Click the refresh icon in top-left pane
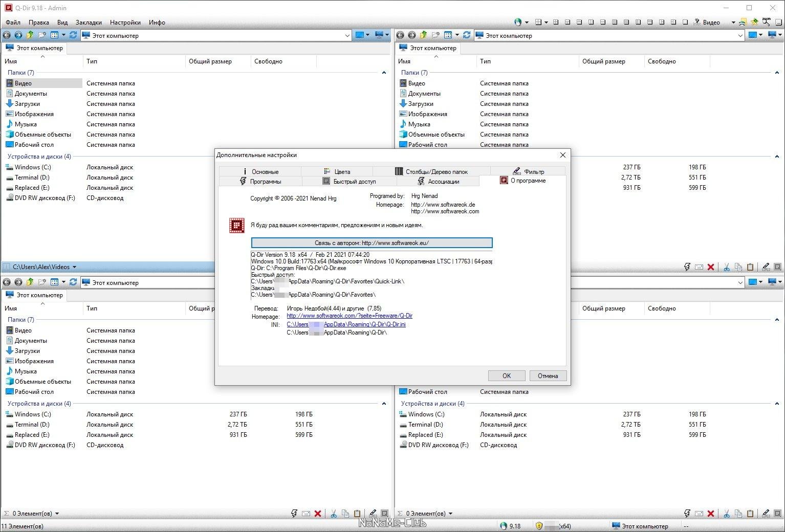This screenshot has width=785, height=532. pyautogui.click(x=73, y=35)
